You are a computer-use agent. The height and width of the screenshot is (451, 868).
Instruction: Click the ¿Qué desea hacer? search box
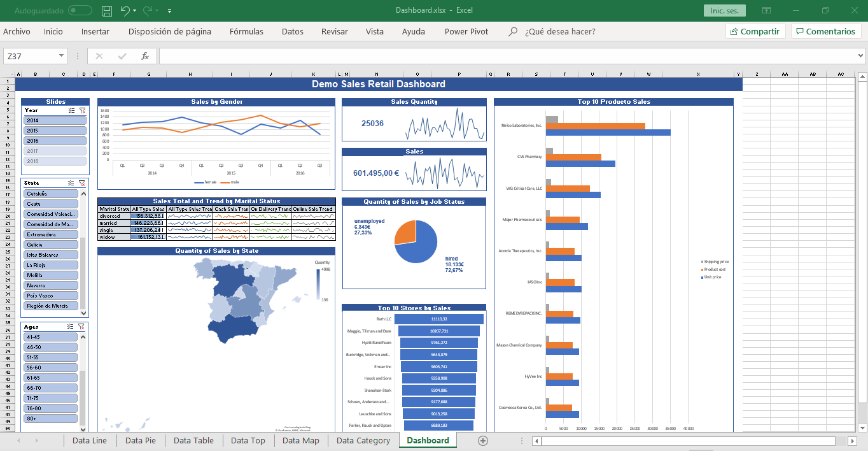coord(560,32)
